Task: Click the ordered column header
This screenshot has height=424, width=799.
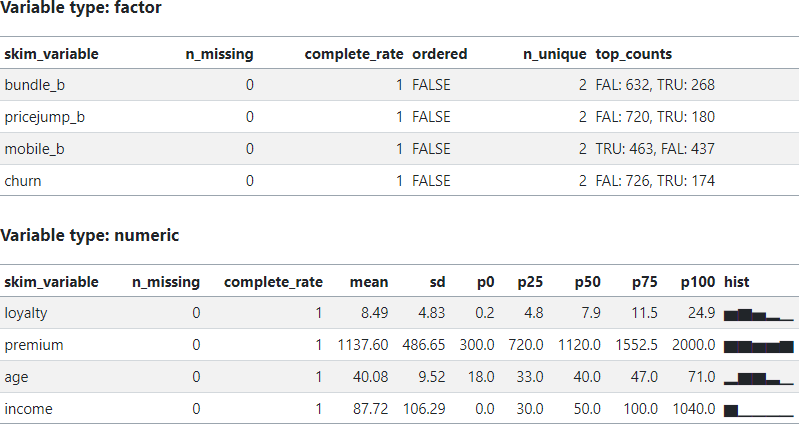Action: [x=440, y=54]
